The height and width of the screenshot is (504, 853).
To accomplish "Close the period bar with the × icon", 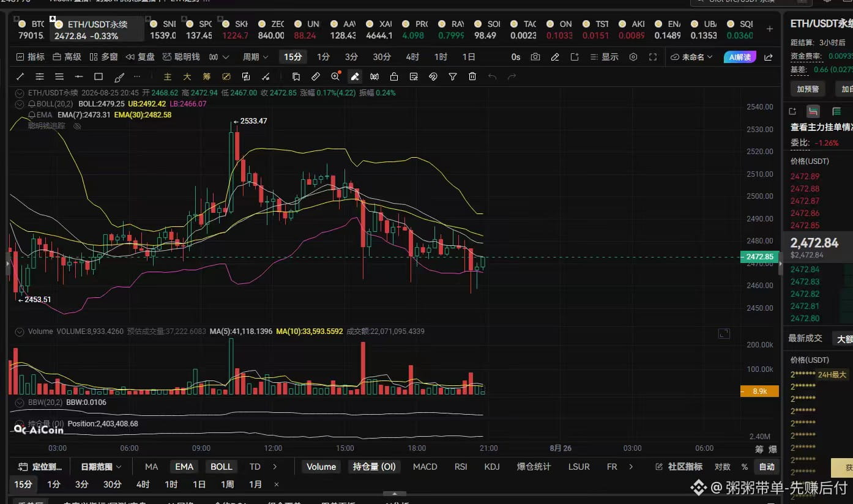I will [277, 484].
